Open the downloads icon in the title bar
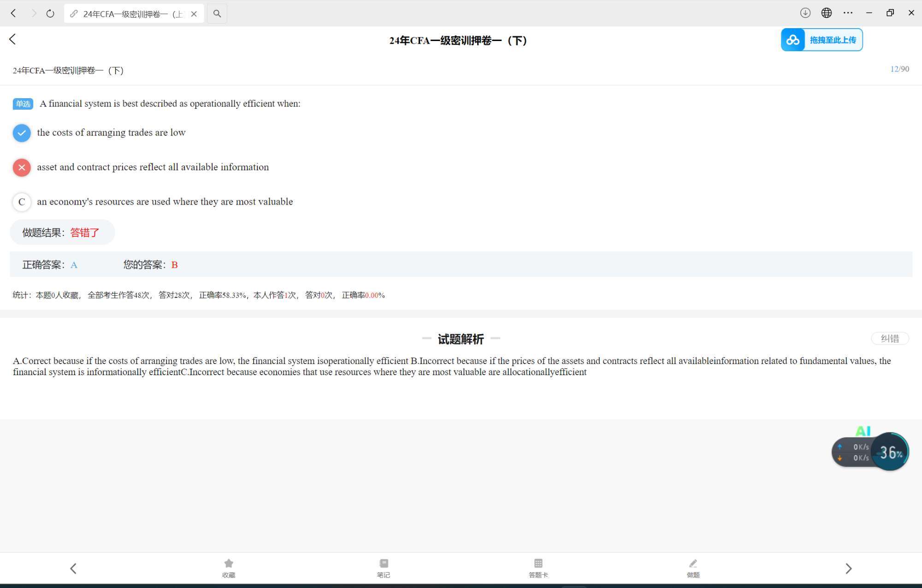Viewport: 922px width, 588px height. pos(805,13)
